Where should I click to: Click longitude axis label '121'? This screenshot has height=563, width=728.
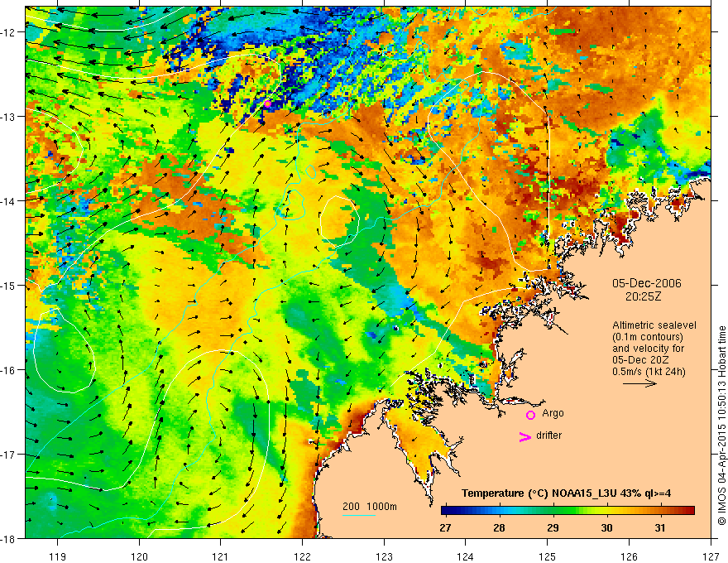(221, 556)
